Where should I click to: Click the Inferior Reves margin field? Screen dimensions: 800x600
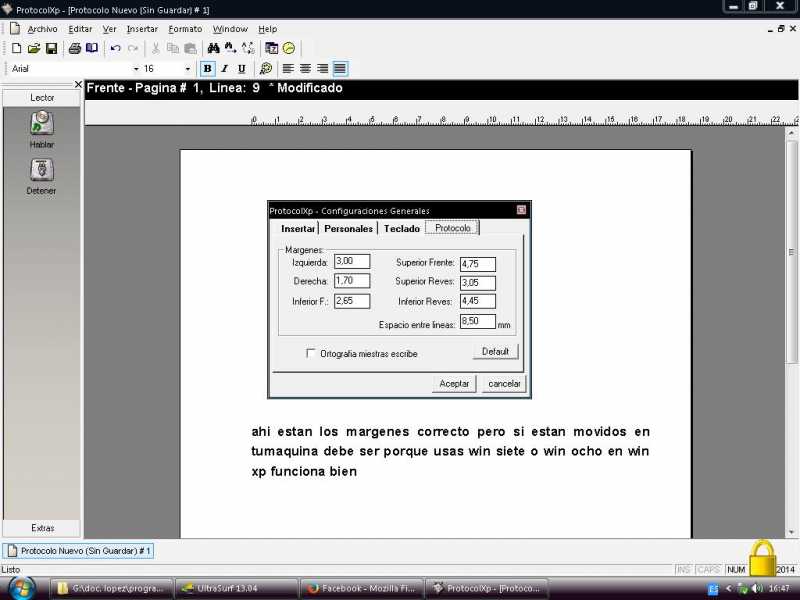coord(478,301)
